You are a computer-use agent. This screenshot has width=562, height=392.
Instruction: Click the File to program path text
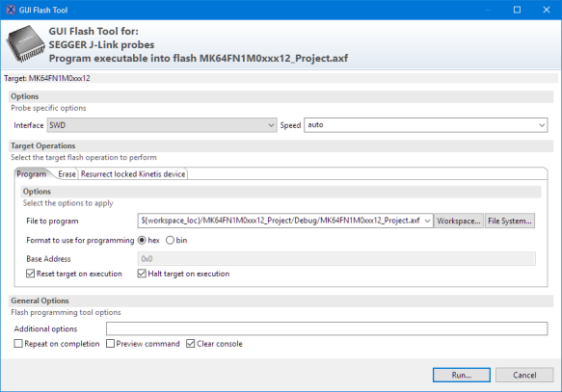(x=281, y=221)
